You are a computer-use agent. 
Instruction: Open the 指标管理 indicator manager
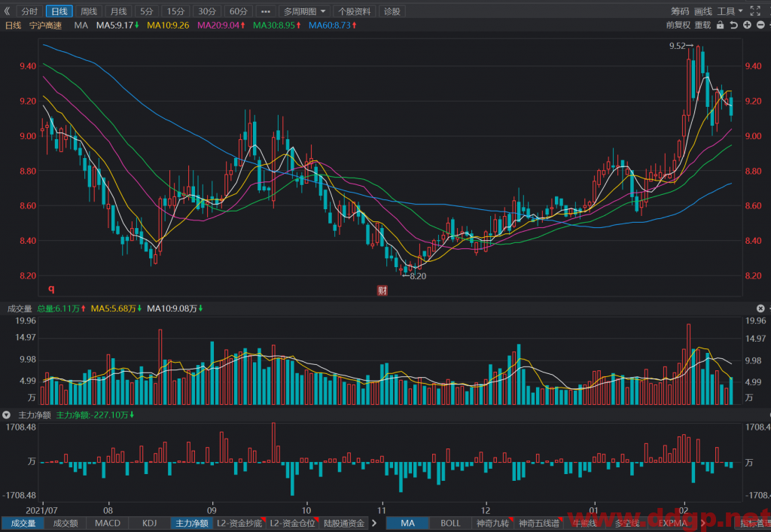pyautogui.click(x=755, y=524)
